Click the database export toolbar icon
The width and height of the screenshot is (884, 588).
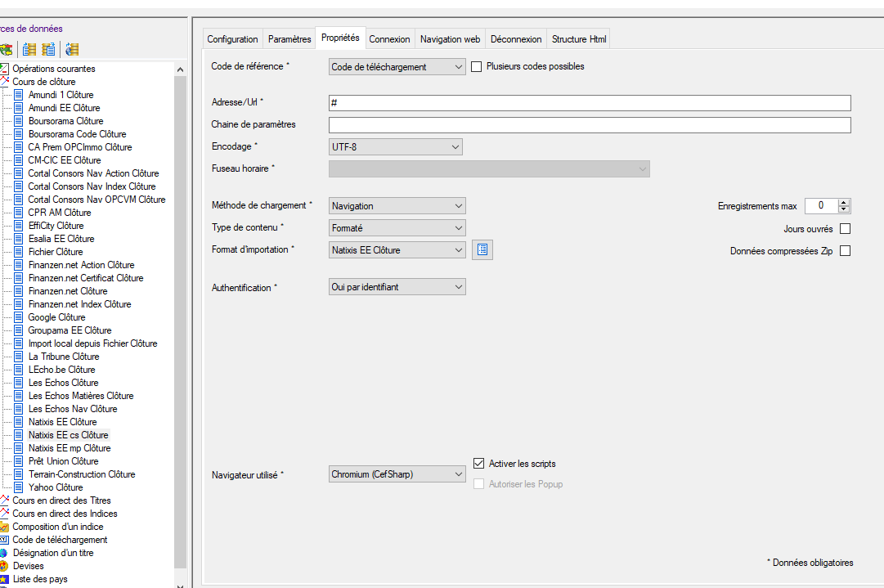point(48,49)
